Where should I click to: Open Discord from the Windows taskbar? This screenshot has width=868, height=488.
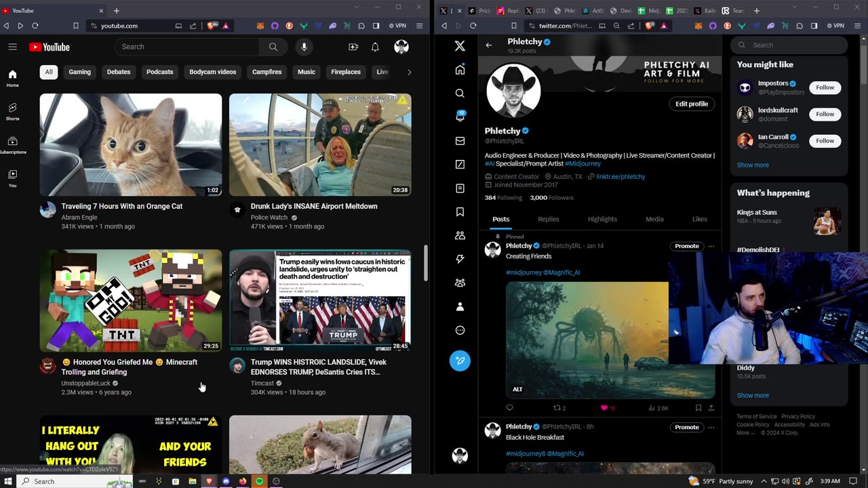(226, 481)
